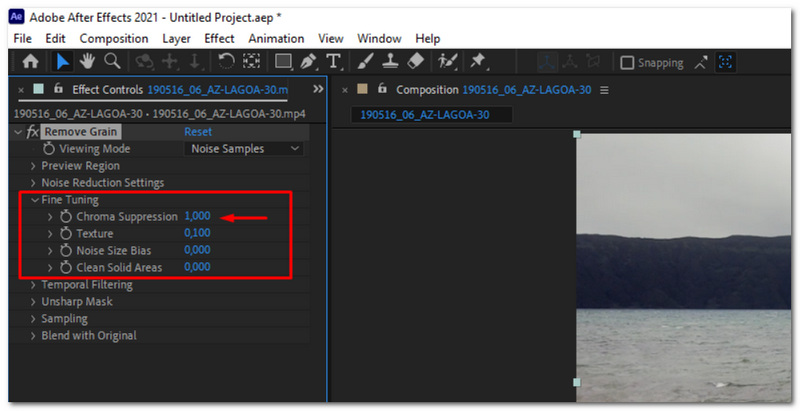Open the Animation menu
The width and height of the screenshot is (800, 411).
coord(276,39)
